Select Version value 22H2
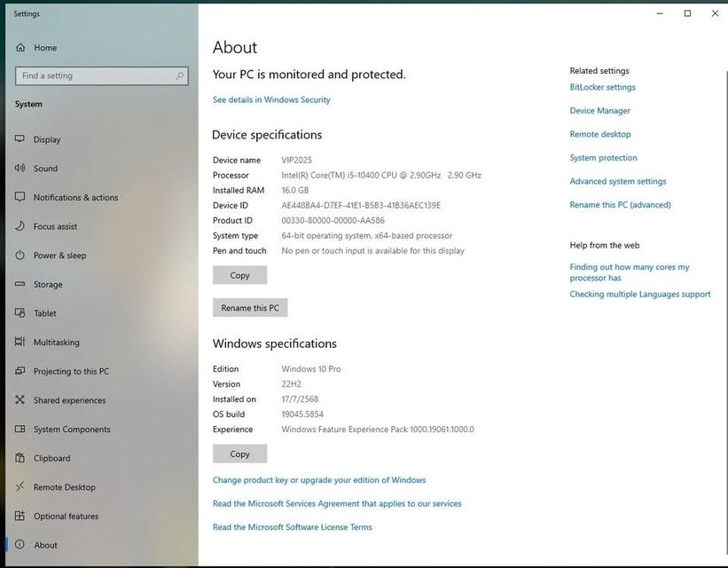Image resolution: width=728 pixels, height=568 pixels. click(291, 384)
